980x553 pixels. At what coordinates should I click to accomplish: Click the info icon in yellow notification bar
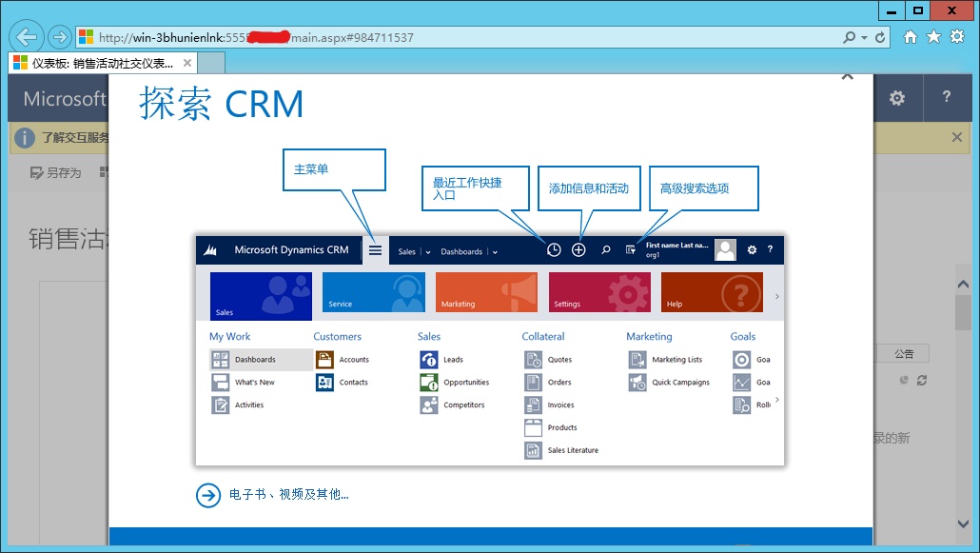coord(25,138)
